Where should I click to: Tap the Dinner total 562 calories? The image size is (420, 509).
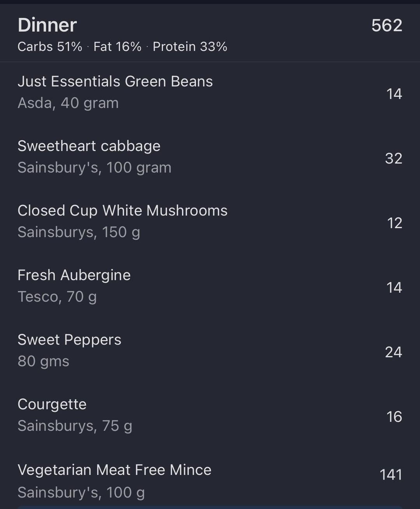tap(387, 26)
